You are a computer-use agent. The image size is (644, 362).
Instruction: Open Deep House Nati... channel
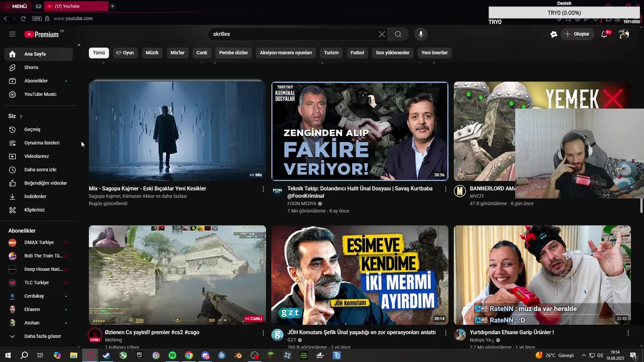click(38, 269)
